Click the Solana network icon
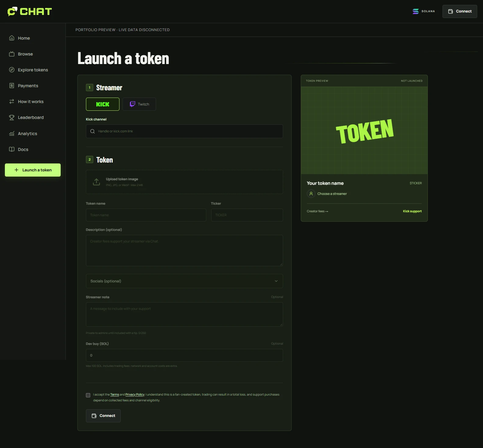Viewport: 483px width, 448px height. click(x=415, y=11)
